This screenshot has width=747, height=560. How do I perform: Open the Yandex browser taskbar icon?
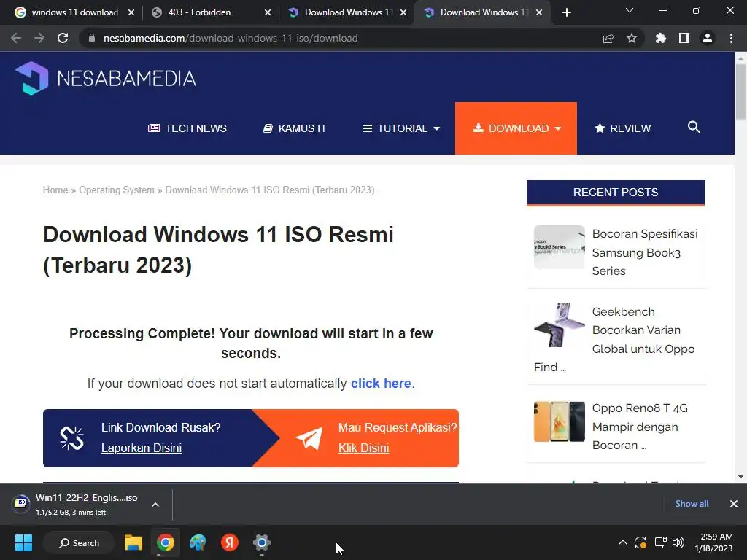(x=230, y=542)
